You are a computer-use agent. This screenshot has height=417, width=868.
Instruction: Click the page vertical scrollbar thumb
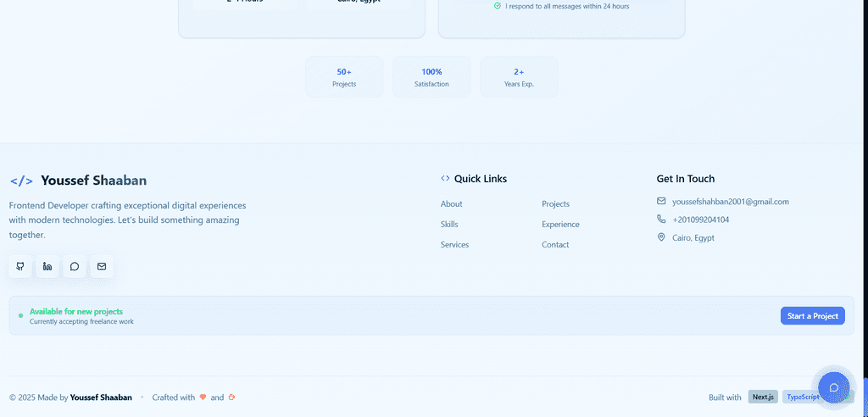pyautogui.click(x=865, y=397)
